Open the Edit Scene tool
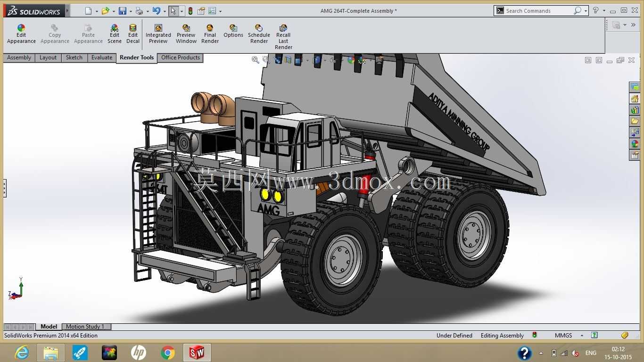Screen dimensions: 644x362 click(115, 34)
